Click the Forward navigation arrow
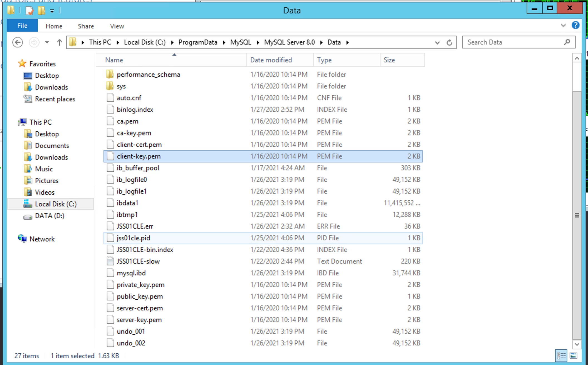Viewport: 588px width, 365px height. 34,42
